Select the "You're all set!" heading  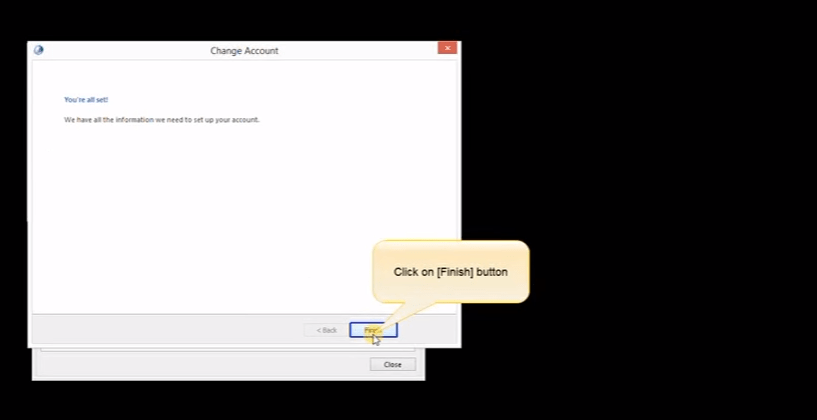click(86, 100)
